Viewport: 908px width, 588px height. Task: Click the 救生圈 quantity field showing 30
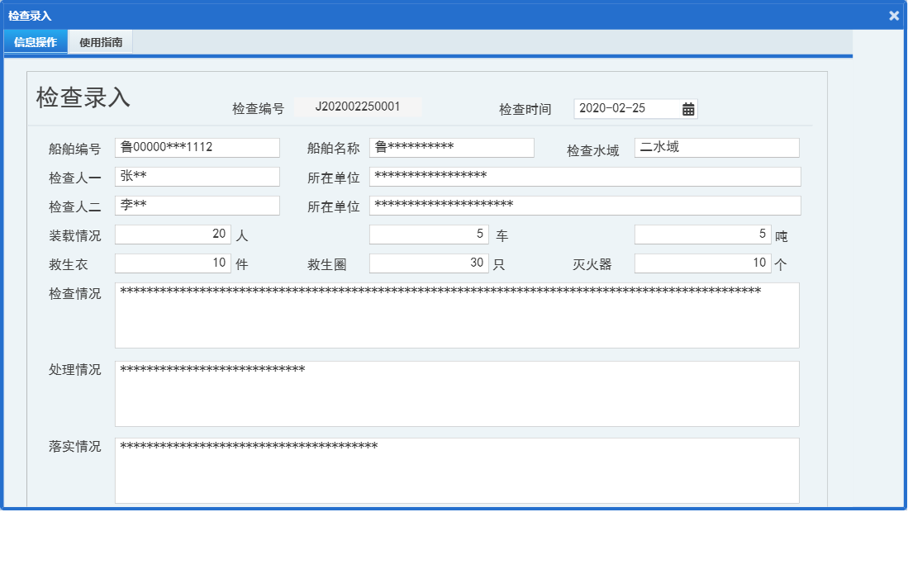428,263
